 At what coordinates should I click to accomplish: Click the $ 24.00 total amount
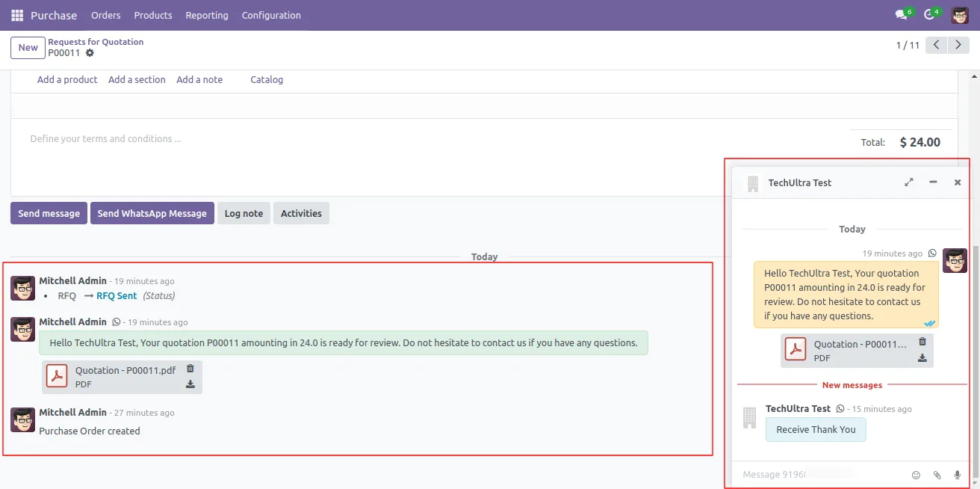pos(920,142)
